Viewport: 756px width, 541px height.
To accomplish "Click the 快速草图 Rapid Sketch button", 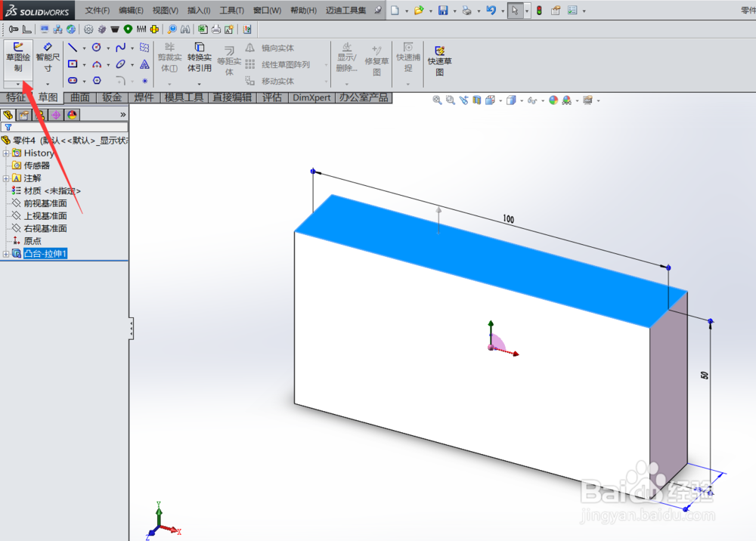I will pyautogui.click(x=439, y=61).
